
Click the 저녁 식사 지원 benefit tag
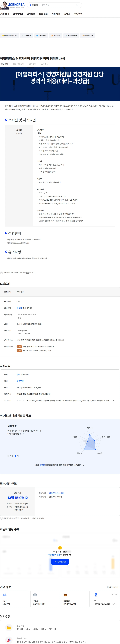[88, 36]
